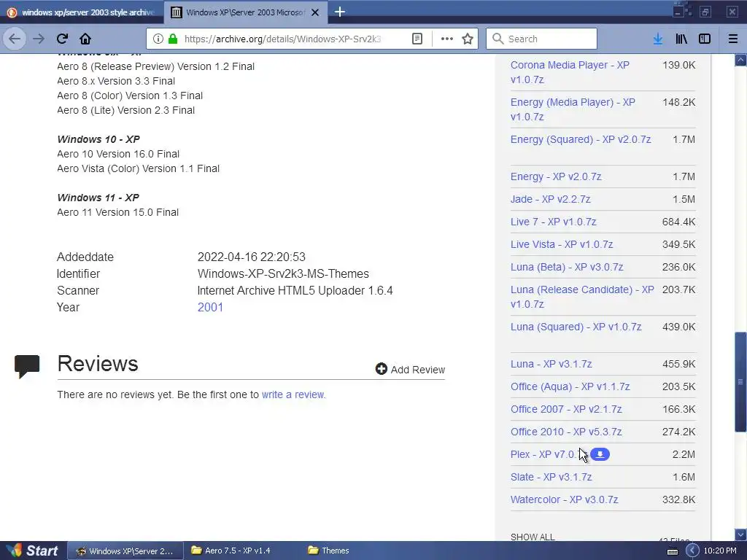Reload the page with the refresh icon

pyautogui.click(x=62, y=39)
